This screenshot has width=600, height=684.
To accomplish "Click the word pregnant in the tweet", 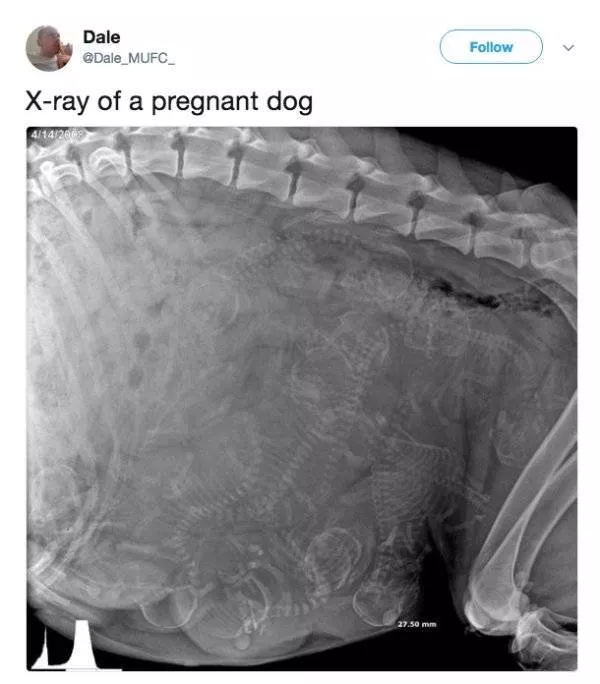I will coord(205,103).
